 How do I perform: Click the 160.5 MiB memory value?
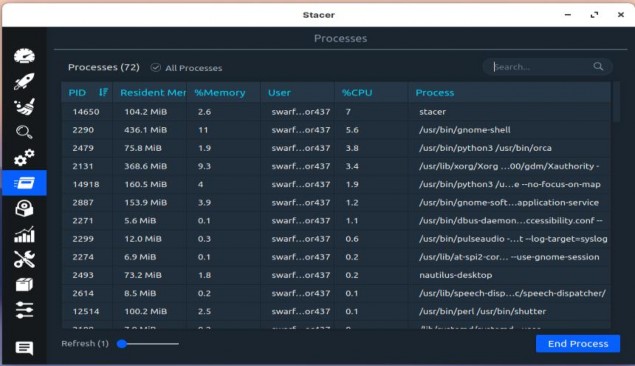point(145,184)
